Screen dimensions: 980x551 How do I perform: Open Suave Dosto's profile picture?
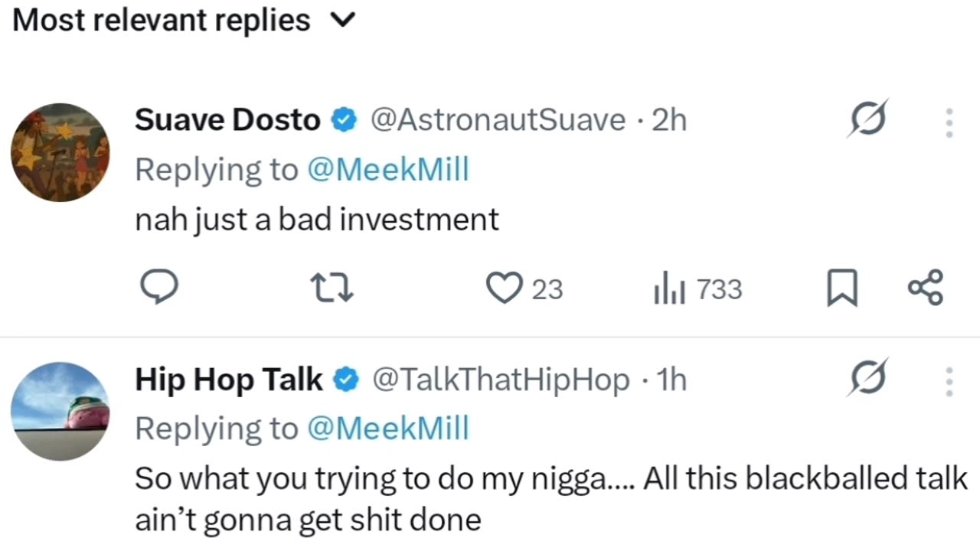click(60, 152)
